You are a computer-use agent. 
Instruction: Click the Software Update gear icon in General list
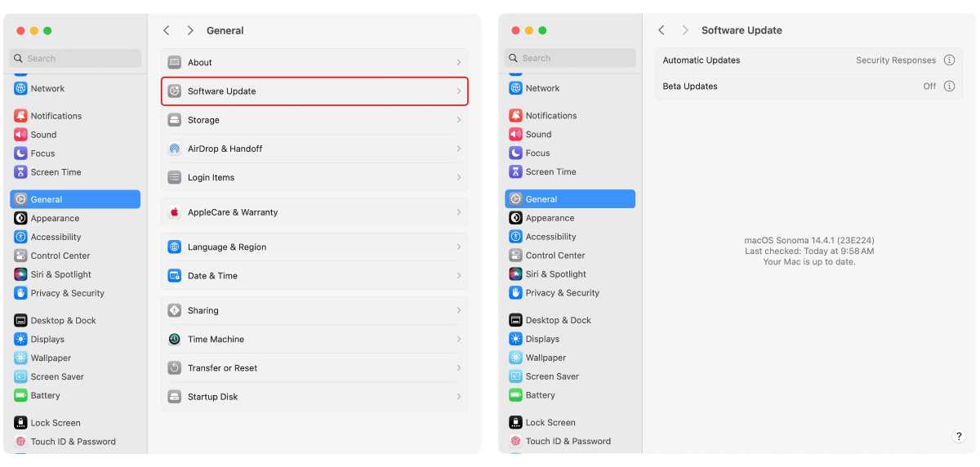coord(174,91)
